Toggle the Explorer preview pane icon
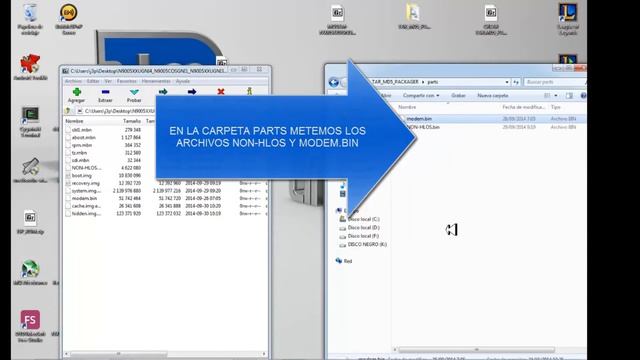This screenshot has width=640, height=360. pyautogui.click(x=569, y=96)
